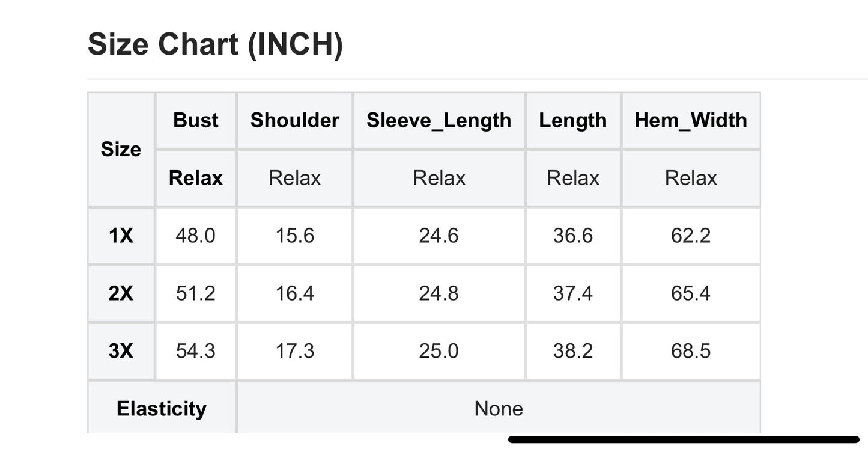Select the 1X size row label
Image resolution: width=868 pixels, height=455 pixels.
tap(121, 236)
